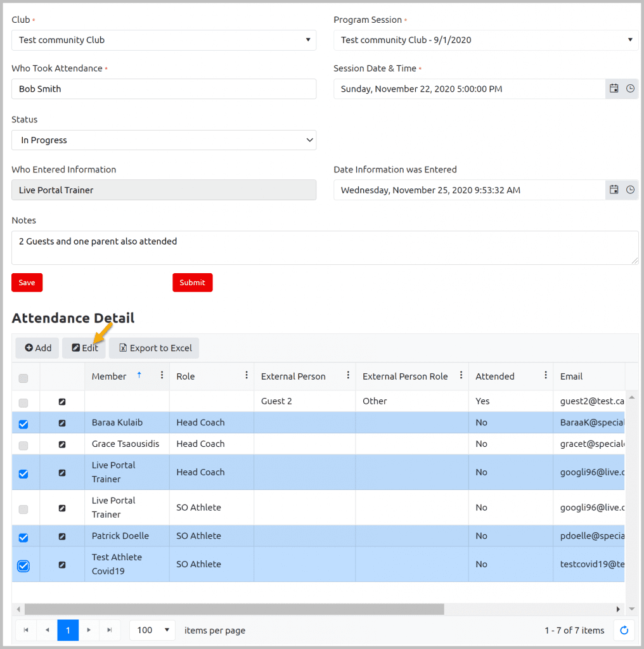644x649 pixels.
Task: Uncheck the Baraa Kulaib row checkbox
Action: [x=23, y=423]
